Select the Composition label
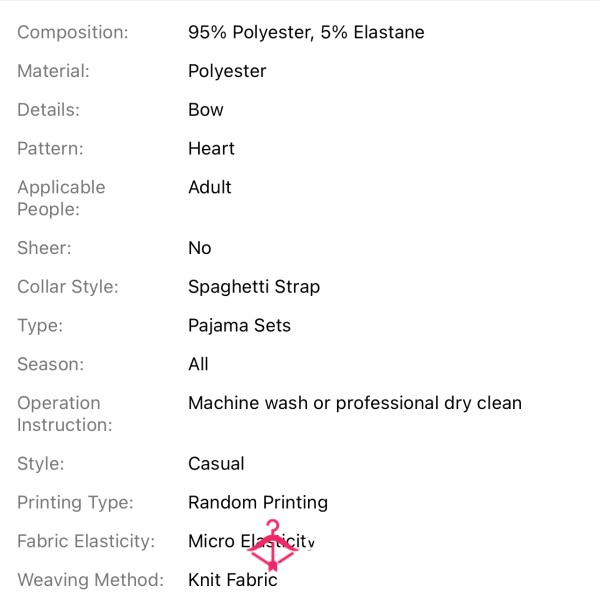Viewport: 600px width, 600px height. pyautogui.click(x=73, y=32)
